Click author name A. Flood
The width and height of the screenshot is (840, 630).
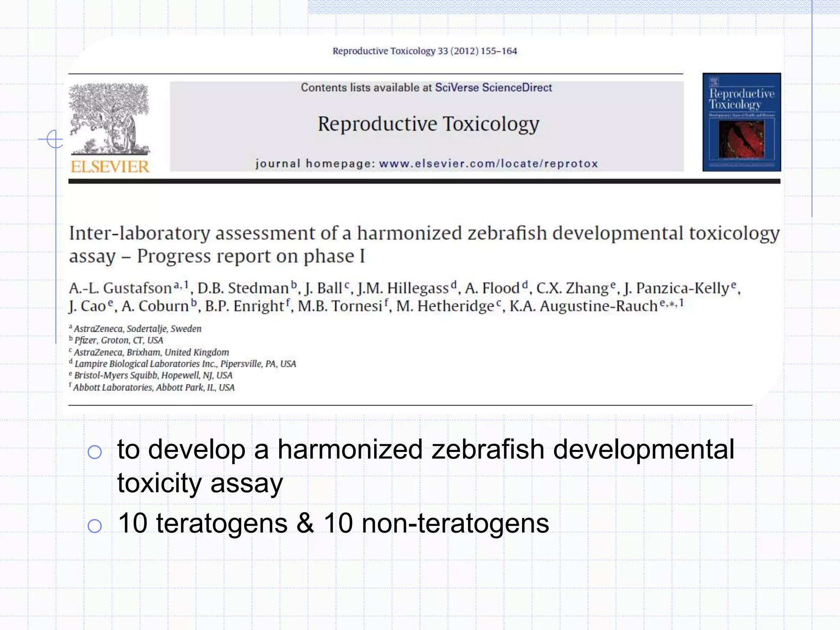[492, 288]
